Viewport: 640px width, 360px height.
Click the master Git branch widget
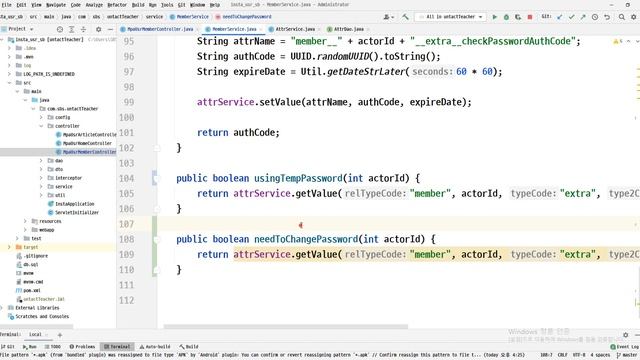tap(628, 355)
